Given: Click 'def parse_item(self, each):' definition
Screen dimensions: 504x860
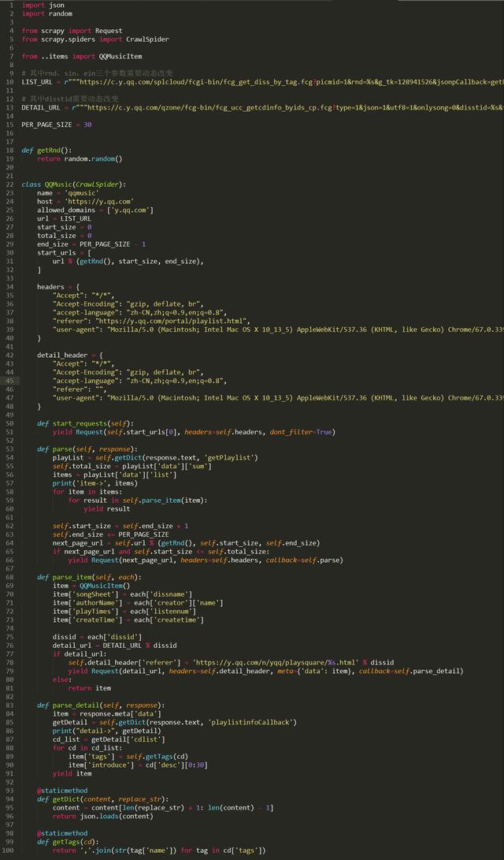Looking at the screenshot, I should (89, 577).
